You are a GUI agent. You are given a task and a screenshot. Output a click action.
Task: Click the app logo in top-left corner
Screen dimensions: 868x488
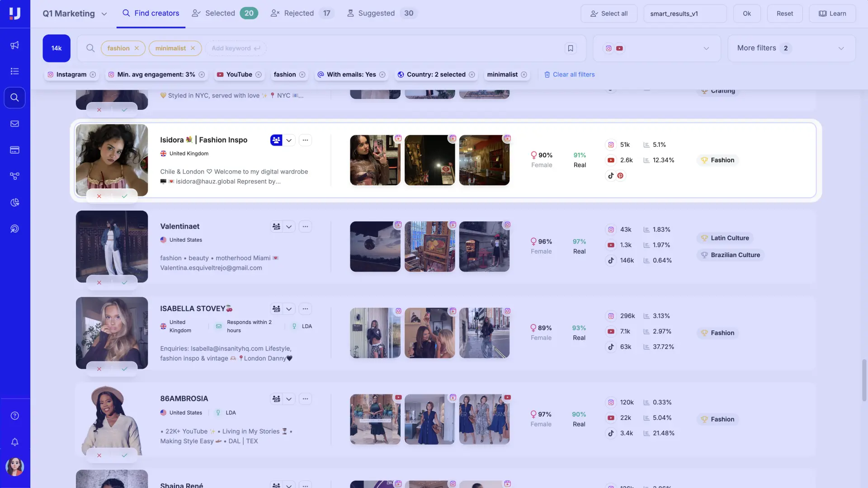point(14,14)
